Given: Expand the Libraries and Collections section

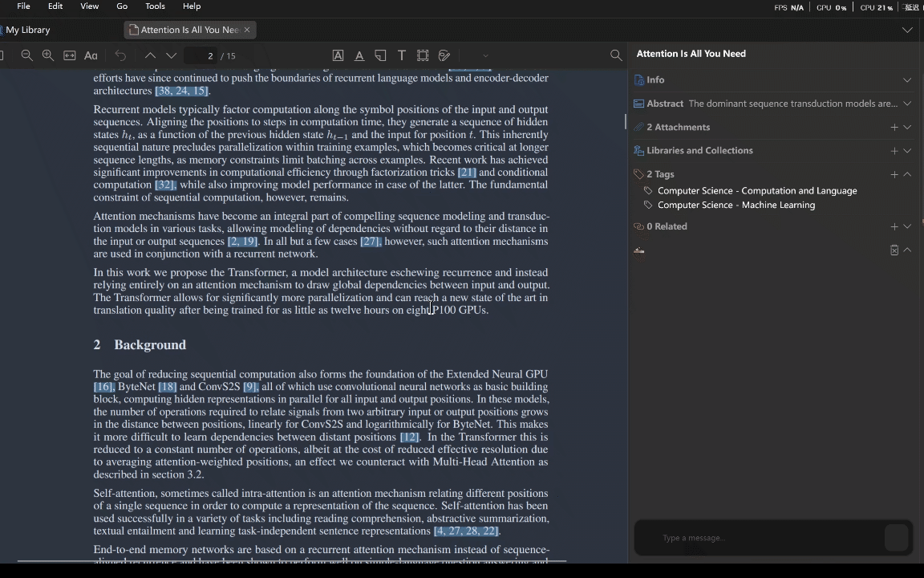Looking at the screenshot, I should click(907, 150).
